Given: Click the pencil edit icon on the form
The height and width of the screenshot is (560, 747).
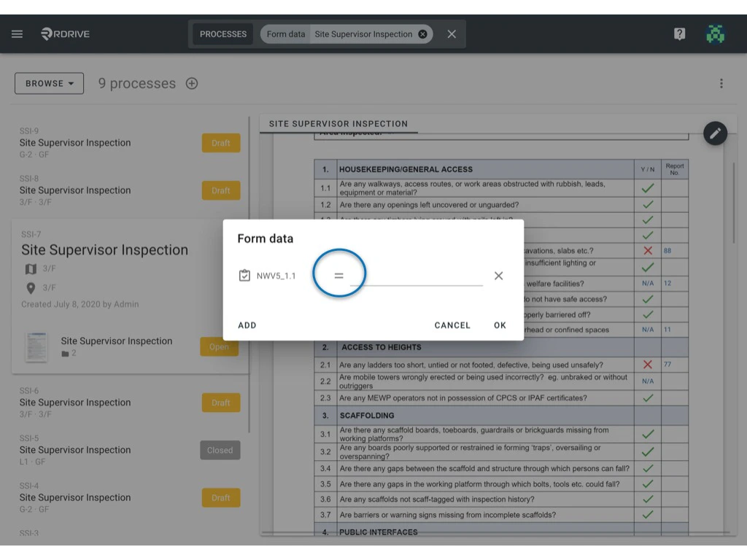Looking at the screenshot, I should tap(715, 133).
